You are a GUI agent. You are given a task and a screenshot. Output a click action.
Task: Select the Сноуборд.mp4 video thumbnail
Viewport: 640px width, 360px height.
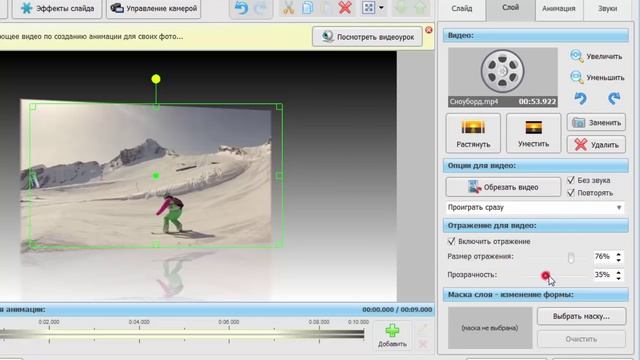click(502, 77)
